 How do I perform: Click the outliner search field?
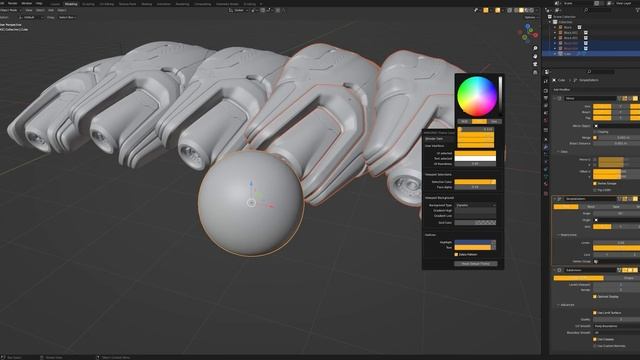pyautogui.click(x=598, y=10)
